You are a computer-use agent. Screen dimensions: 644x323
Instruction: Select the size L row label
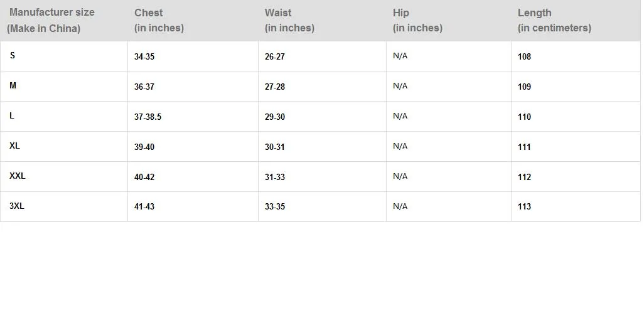point(12,116)
